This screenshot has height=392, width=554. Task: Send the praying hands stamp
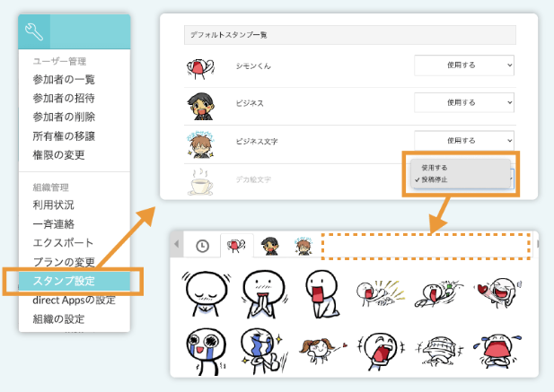coord(264,294)
